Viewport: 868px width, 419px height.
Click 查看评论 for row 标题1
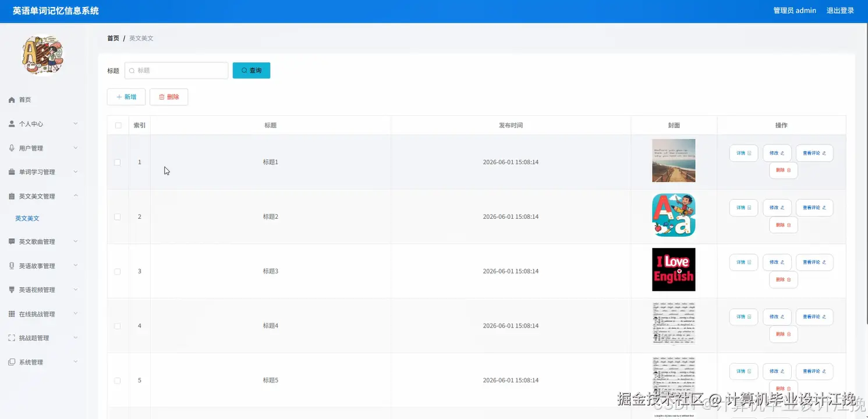click(814, 153)
